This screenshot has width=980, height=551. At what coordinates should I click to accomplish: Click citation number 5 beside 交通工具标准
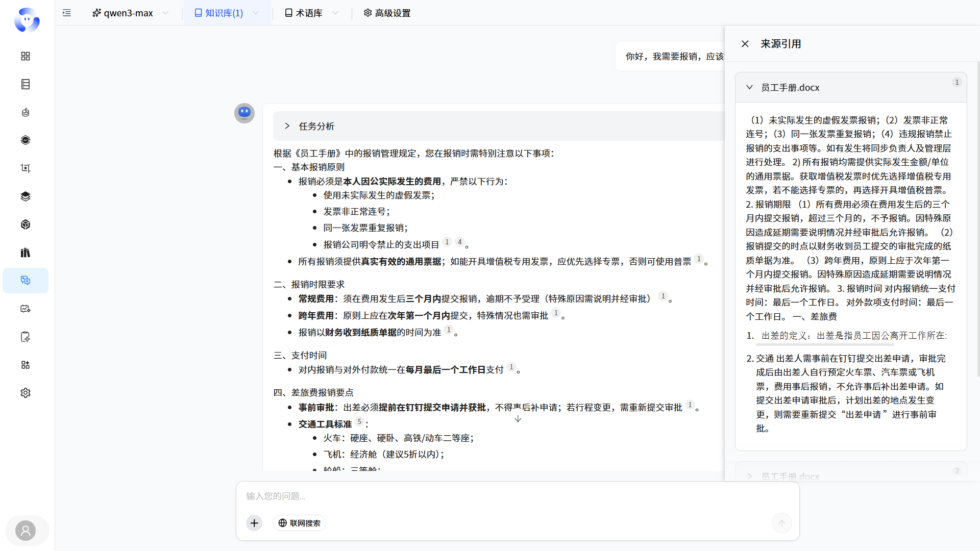[x=359, y=422]
